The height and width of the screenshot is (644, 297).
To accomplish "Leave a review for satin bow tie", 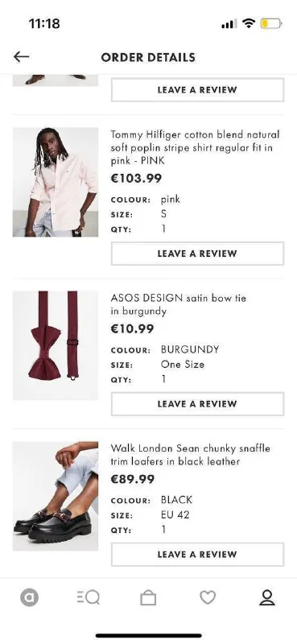I will [197, 404].
